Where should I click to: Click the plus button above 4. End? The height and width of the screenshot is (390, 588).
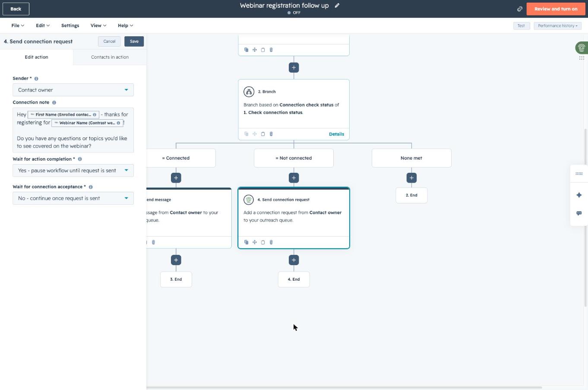pos(294,260)
